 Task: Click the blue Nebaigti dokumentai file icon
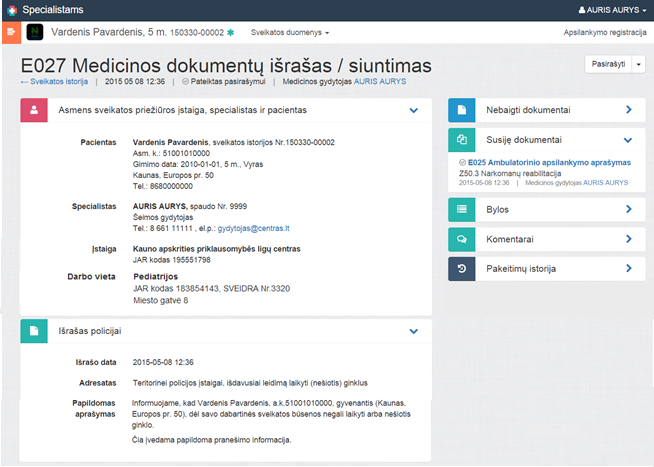(461, 110)
